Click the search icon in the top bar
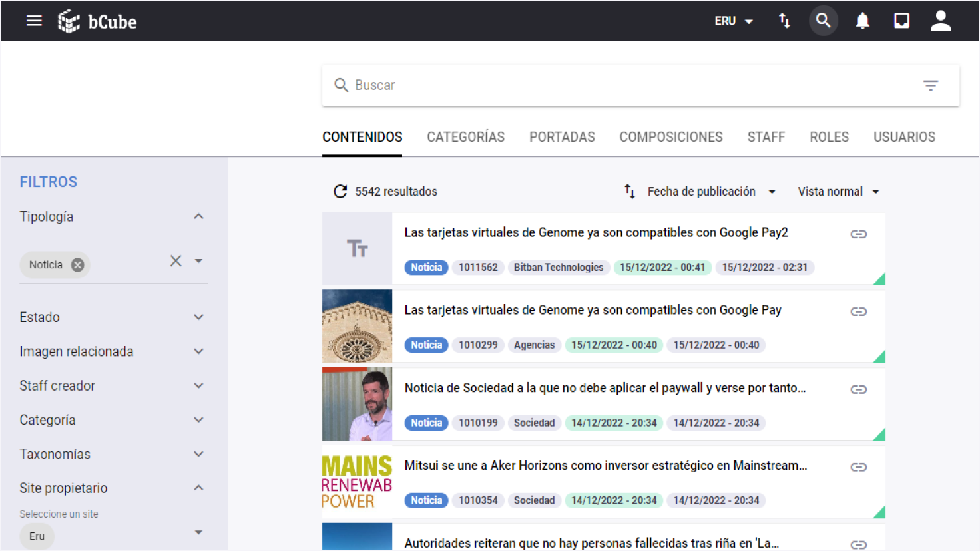The height and width of the screenshot is (551, 980). [x=824, y=21]
